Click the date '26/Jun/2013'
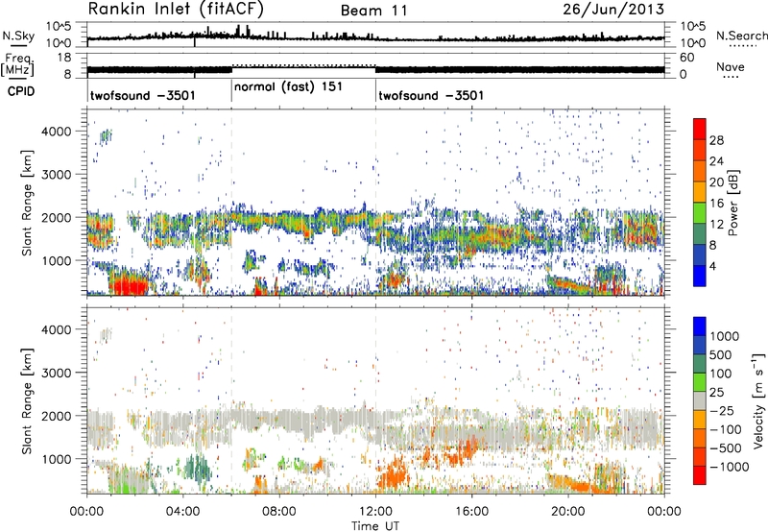Screen dimensions: 768x532 point(613,10)
